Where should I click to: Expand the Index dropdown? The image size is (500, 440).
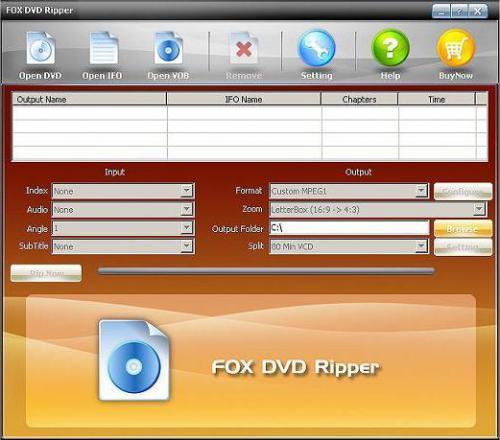tap(187, 191)
